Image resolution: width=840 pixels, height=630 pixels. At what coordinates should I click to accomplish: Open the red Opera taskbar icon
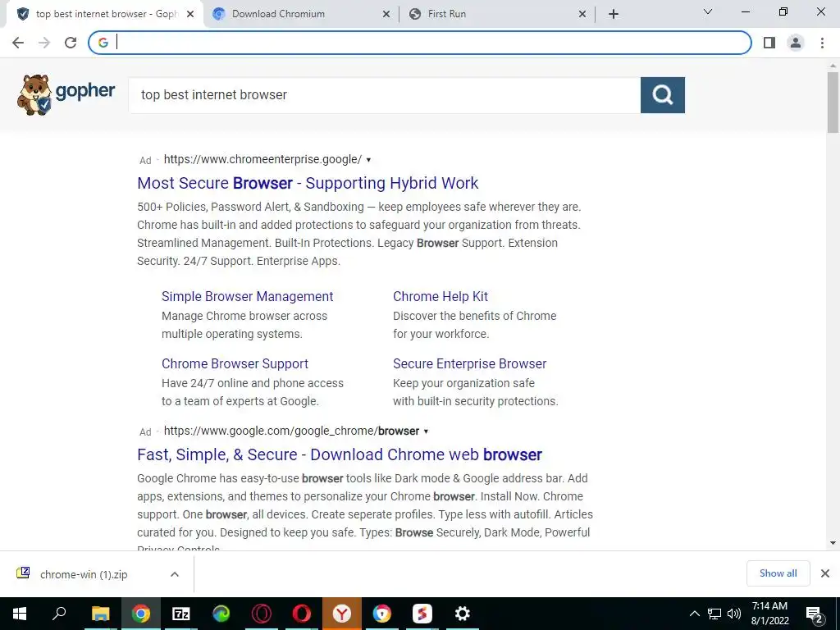(302, 614)
